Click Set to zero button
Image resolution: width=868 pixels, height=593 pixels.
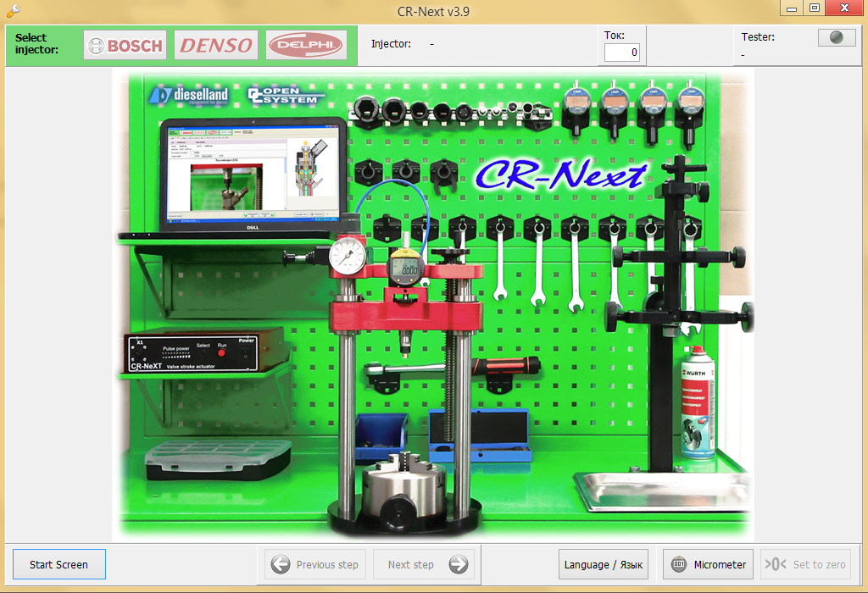[x=805, y=564]
